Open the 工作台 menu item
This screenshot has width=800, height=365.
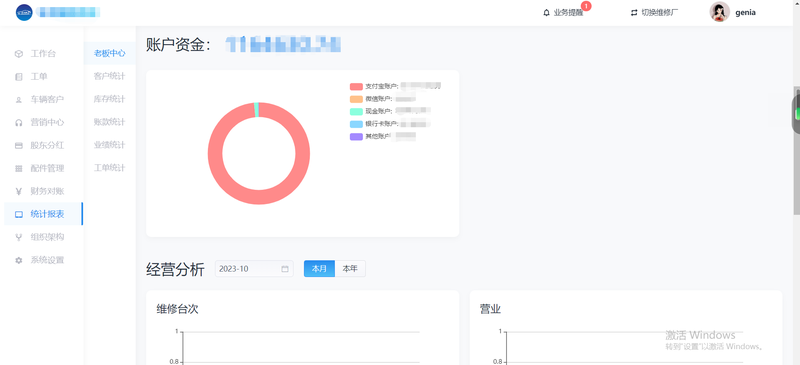tap(43, 54)
